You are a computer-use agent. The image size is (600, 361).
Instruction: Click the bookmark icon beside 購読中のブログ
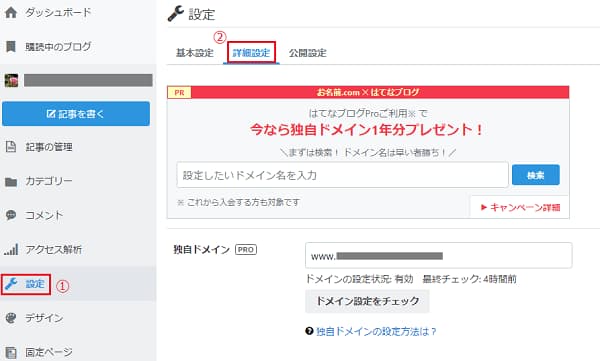[x=11, y=47]
